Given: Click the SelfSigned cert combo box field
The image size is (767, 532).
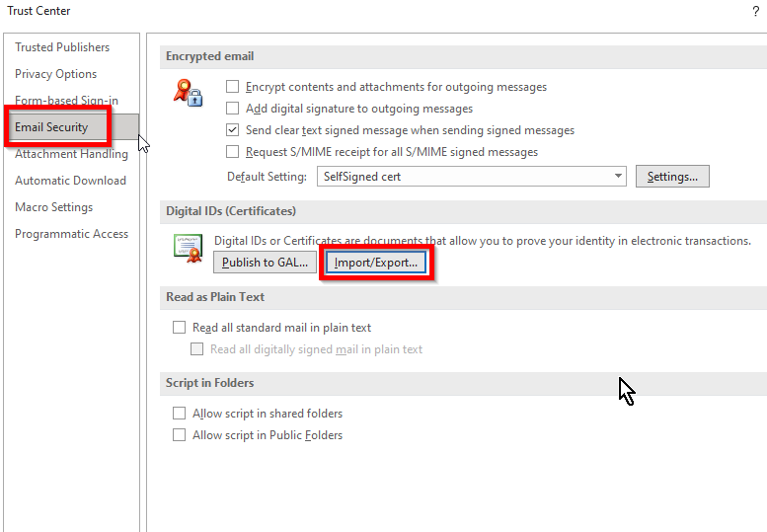Looking at the screenshot, I should tap(464, 177).
